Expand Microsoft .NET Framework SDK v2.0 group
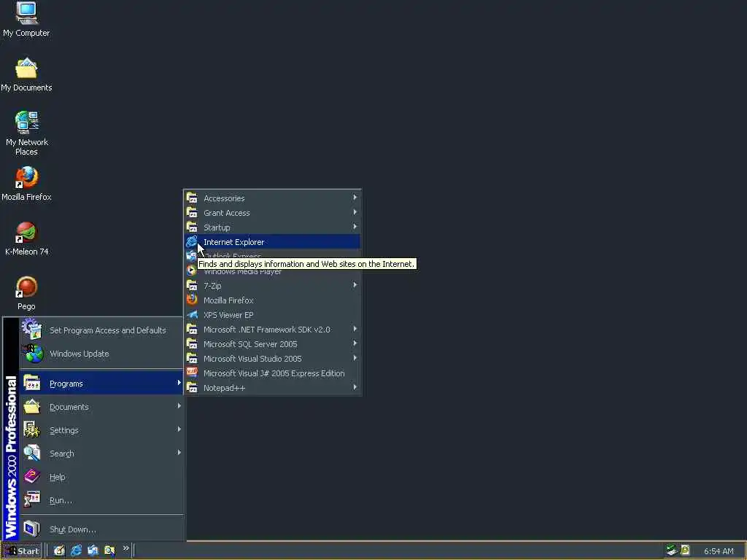 [272, 330]
